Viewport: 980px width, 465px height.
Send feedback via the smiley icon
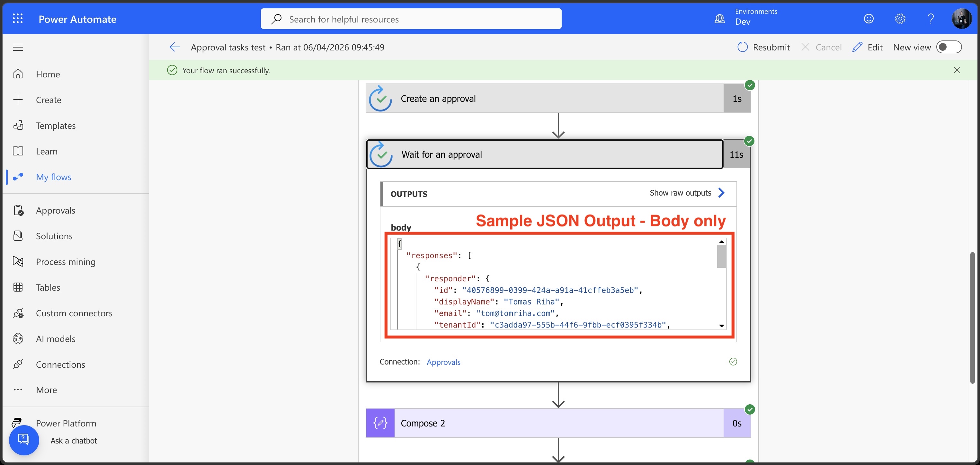point(869,18)
